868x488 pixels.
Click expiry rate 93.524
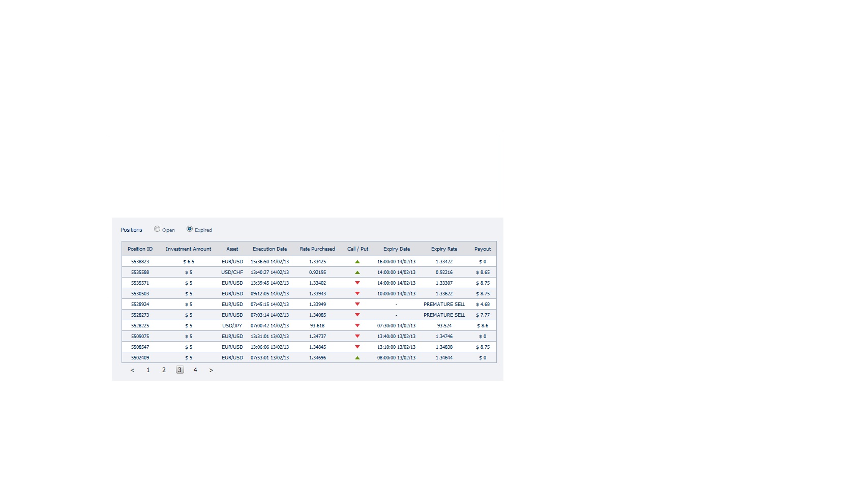[444, 326]
